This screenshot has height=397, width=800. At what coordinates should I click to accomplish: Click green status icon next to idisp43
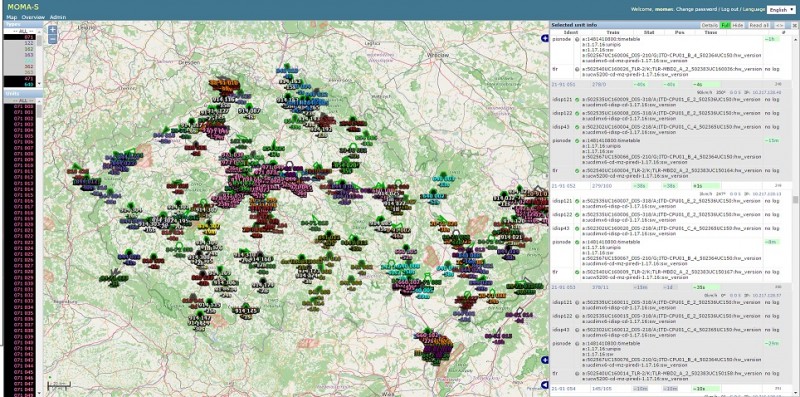click(x=577, y=126)
